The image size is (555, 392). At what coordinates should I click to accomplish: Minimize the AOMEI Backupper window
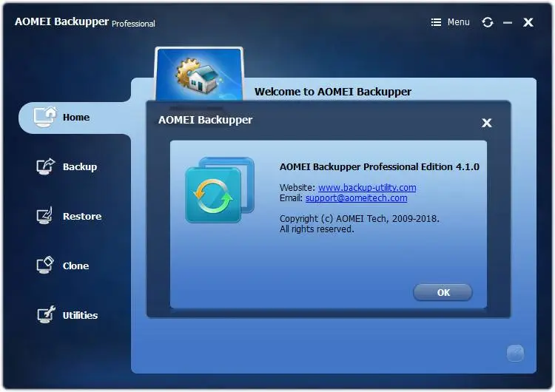tap(508, 23)
